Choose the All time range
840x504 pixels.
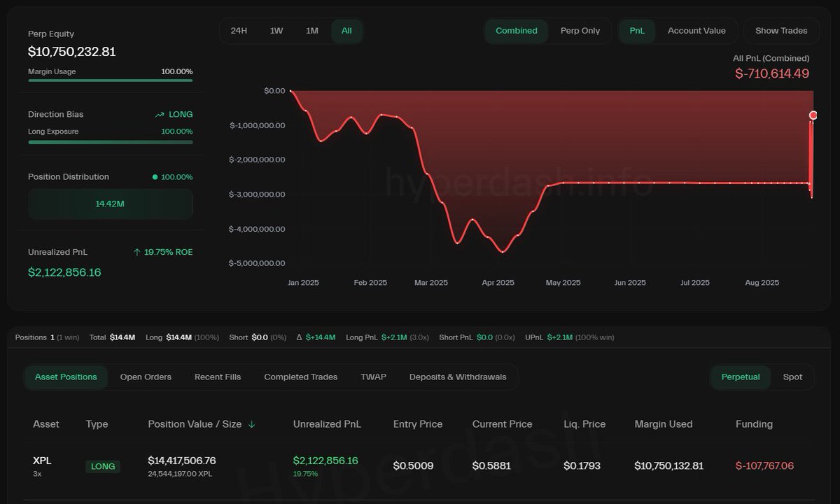pyautogui.click(x=346, y=31)
